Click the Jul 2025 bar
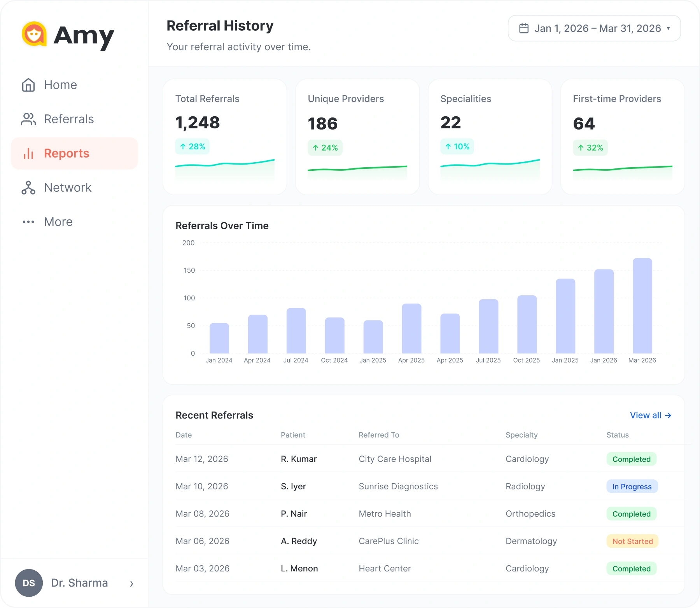The height and width of the screenshot is (608, 700). (x=488, y=326)
